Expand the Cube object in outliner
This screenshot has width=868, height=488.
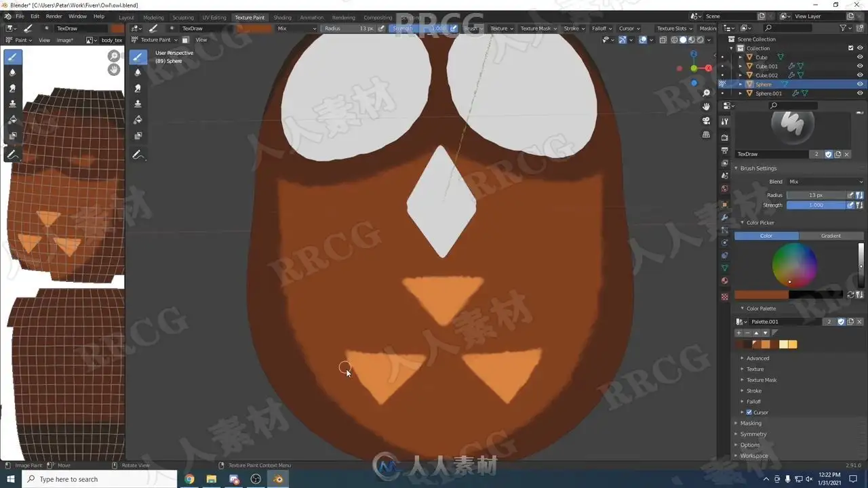[x=741, y=58]
